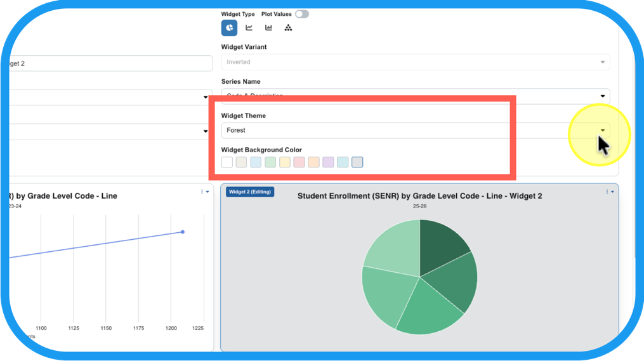Open the left line chart options menu icon
The width and height of the screenshot is (644, 361).
[x=204, y=192]
